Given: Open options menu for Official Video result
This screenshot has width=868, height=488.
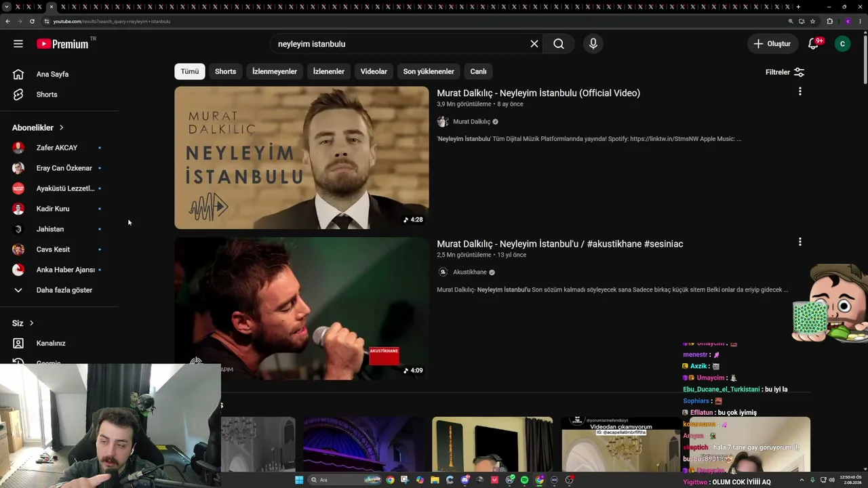Looking at the screenshot, I should [800, 91].
